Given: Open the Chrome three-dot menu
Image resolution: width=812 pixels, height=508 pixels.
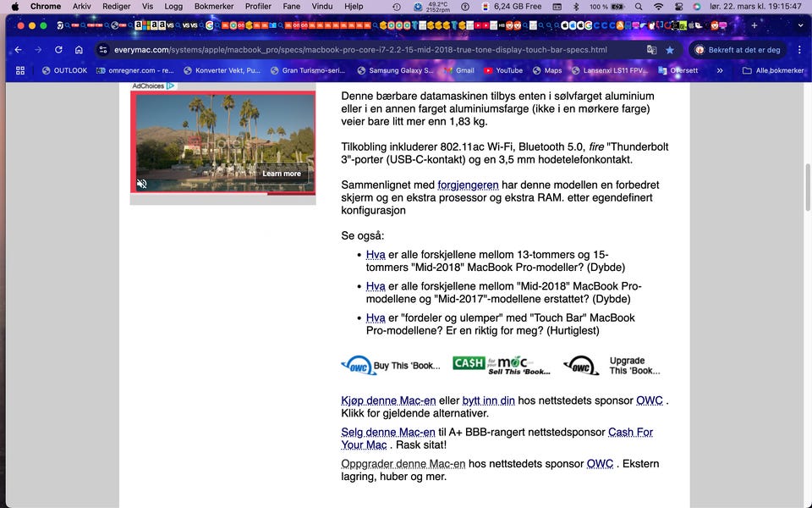Looking at the screenshot, I should click(799, 50).
